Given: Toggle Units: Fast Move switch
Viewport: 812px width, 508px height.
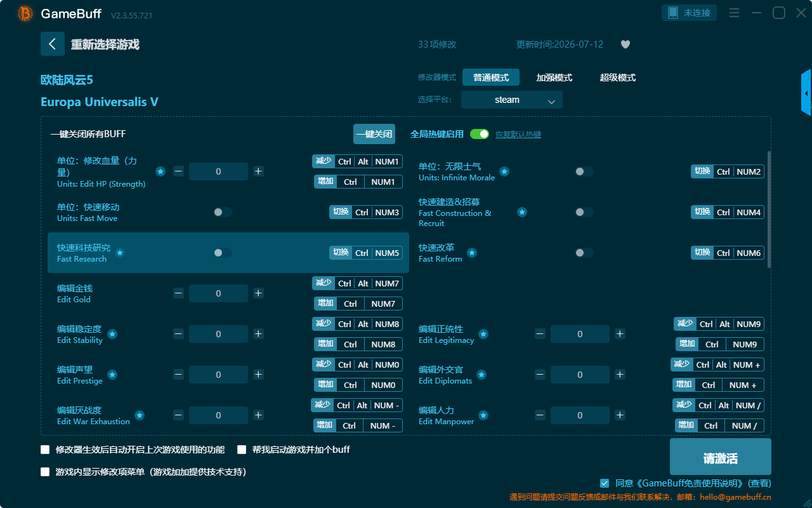Looking at the screenshot, I should 223,212.
